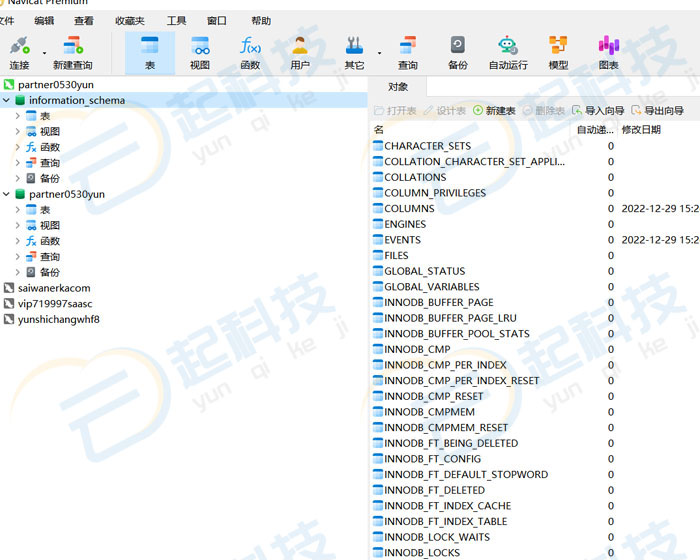Click the INNODB_LOCKS table icon

[378, 552]
